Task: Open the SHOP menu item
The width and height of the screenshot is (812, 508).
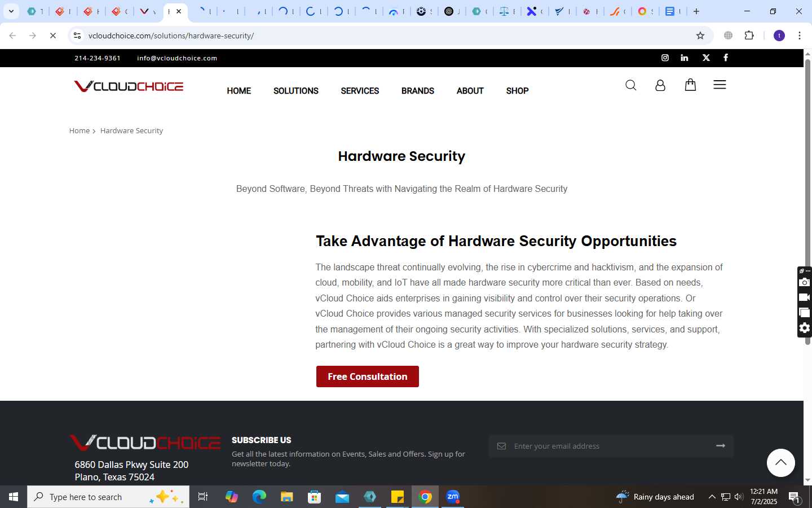Action: pyautogui.click(x=517, y=91)
